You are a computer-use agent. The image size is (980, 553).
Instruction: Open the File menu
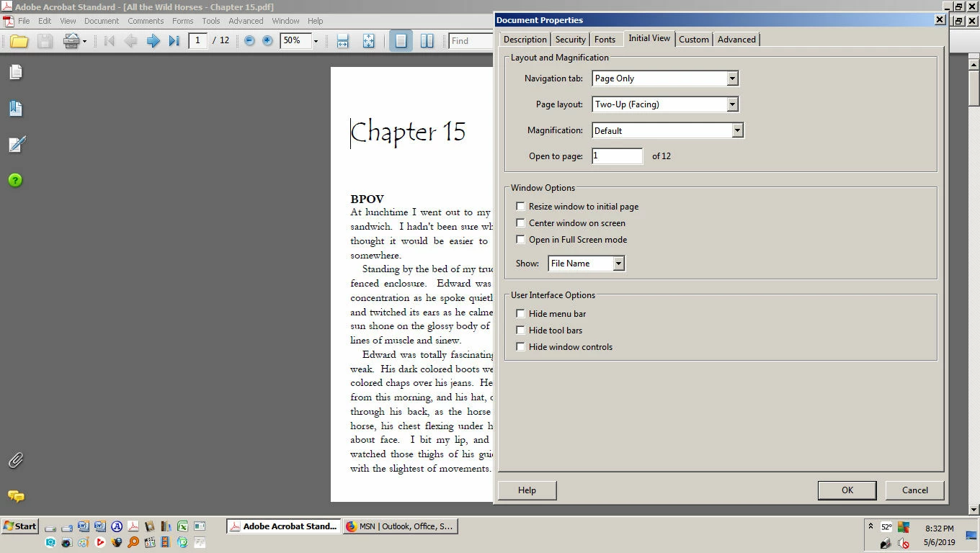pos(24,21)
